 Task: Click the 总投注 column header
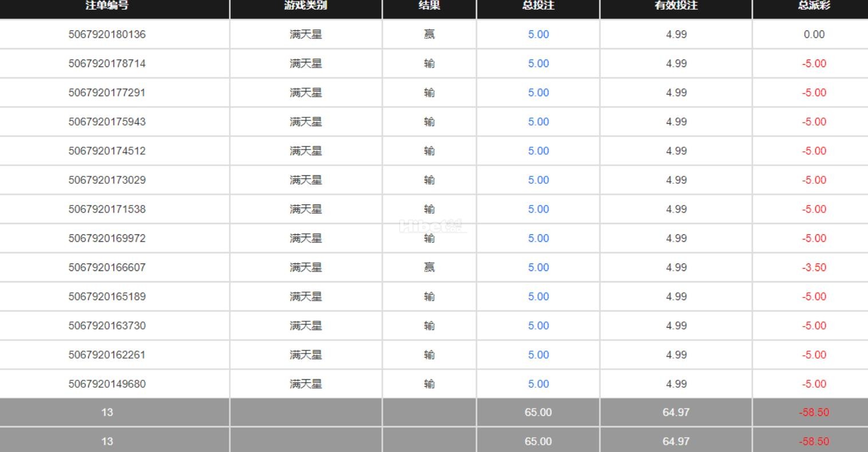(x=538, y=6)
